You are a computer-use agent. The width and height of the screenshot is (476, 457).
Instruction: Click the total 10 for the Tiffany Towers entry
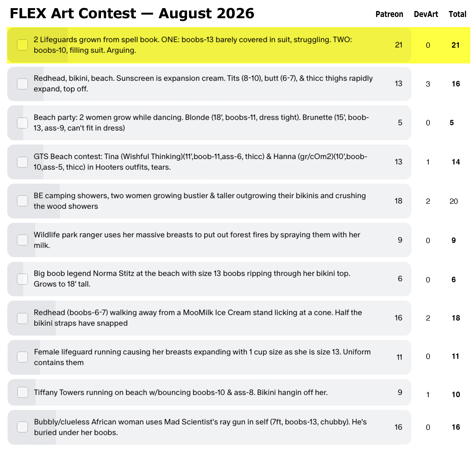click(x=456, y=395)
